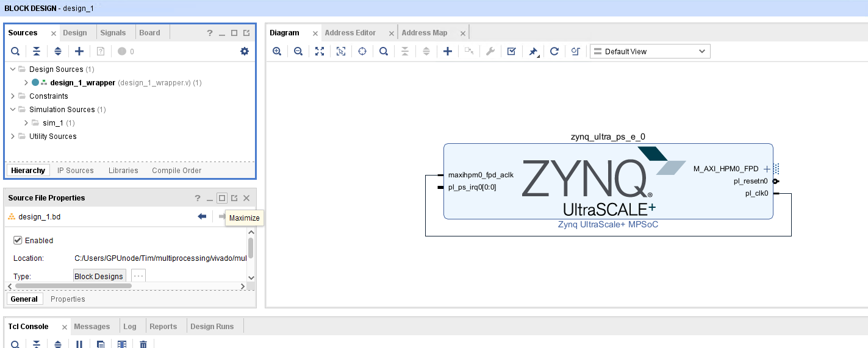The height and width of the screenshot is (348, 868).
Task: Copy the Tcl Console contents icon
Action: 101,344
